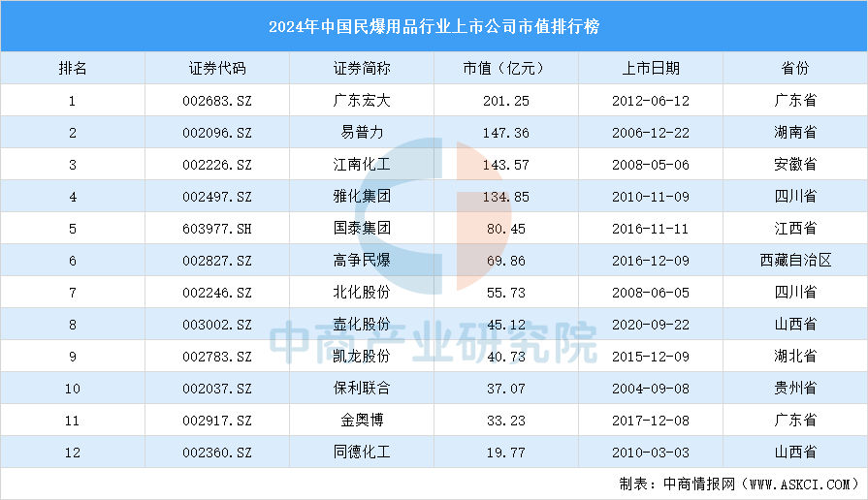868x500 pixels.
Task: Click market value 80.45
Action: [x=506, y=229]
